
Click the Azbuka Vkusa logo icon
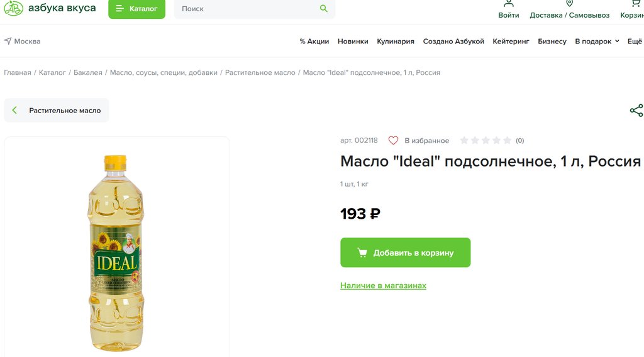tap(13, 8)
